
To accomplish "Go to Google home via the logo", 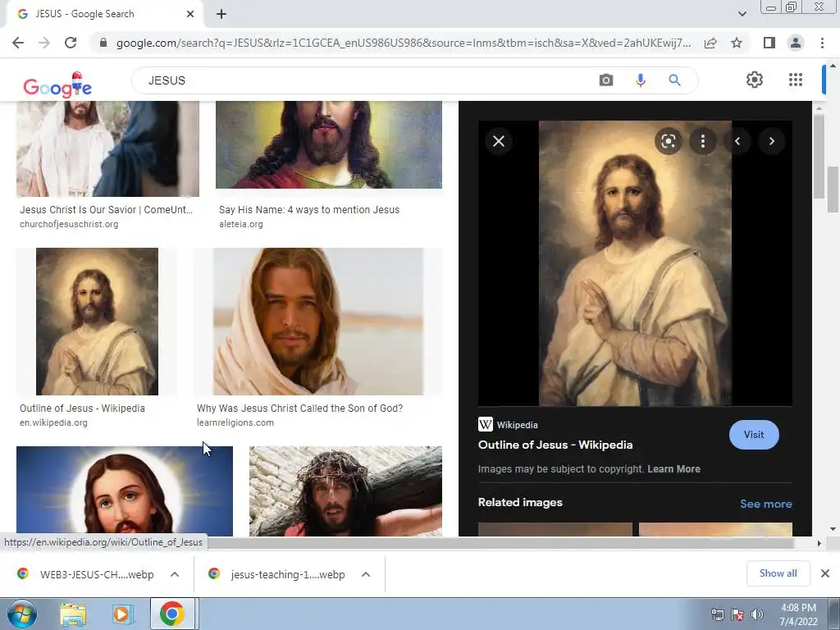I will click(x=57, y=85).
